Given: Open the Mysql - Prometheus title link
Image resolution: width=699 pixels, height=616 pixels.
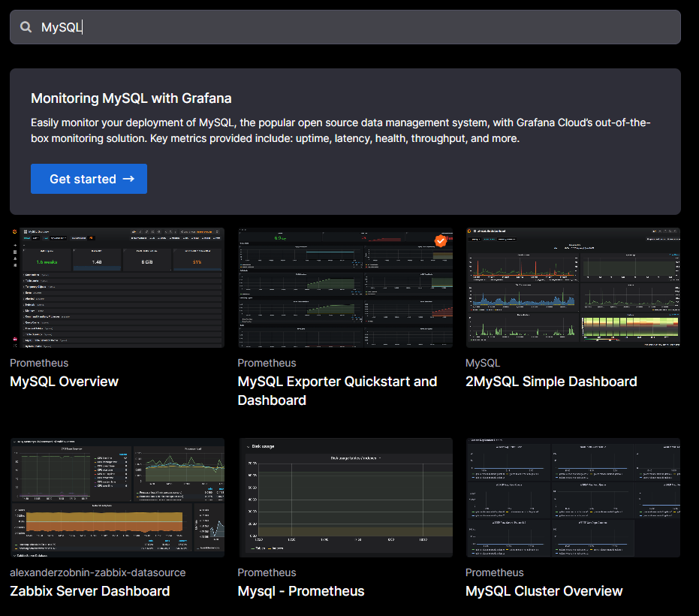Looking at the screenshot, I should [x=301, y=591].
